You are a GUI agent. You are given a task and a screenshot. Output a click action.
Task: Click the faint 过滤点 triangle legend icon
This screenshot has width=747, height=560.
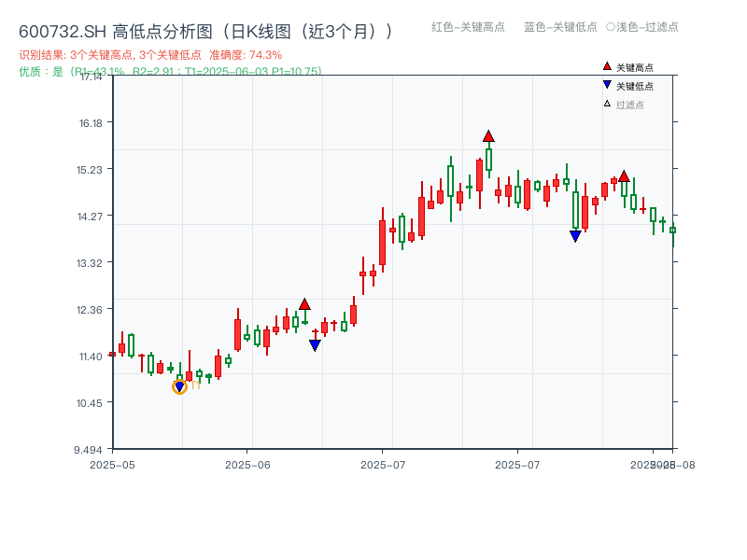coord(605,101)
